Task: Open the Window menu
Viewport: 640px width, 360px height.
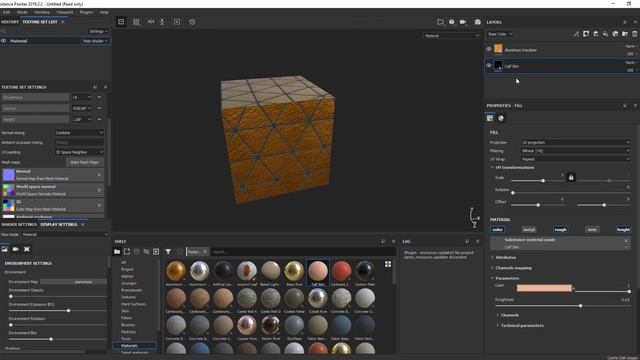Action: (42, 12)
